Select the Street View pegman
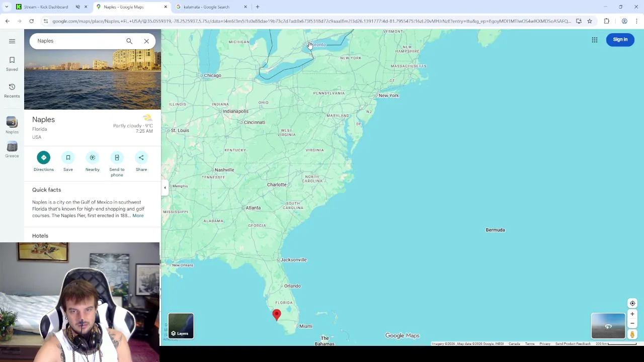 click(x=632, y=334)
